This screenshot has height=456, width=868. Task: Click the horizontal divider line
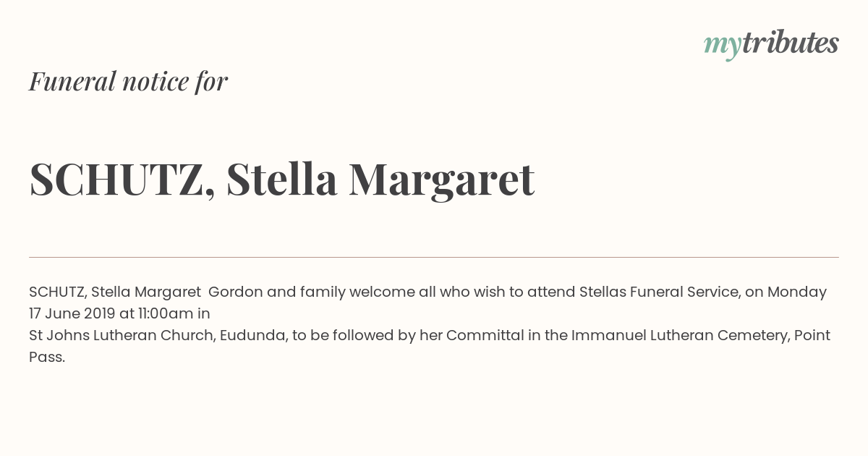pyautogui.click(x=434, y=257)
